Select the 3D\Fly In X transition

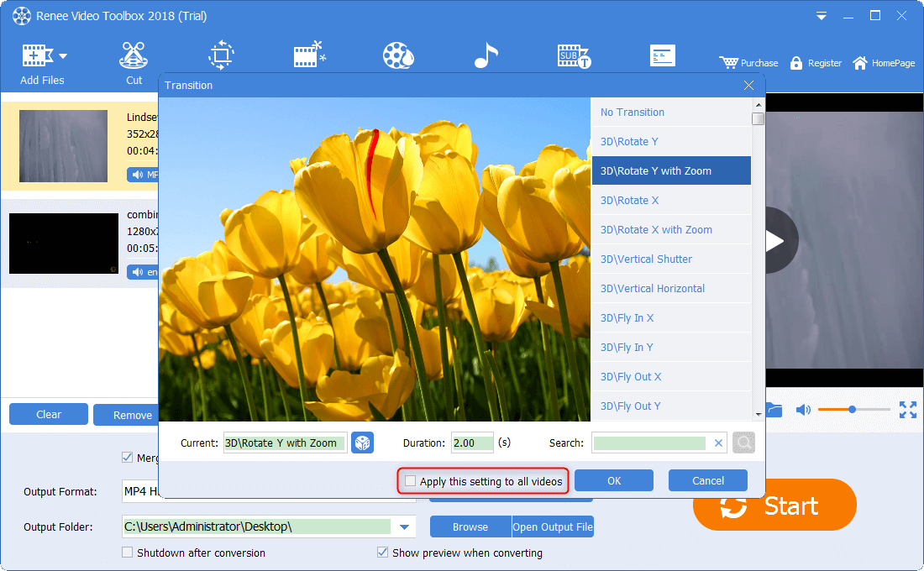point(627,318)
